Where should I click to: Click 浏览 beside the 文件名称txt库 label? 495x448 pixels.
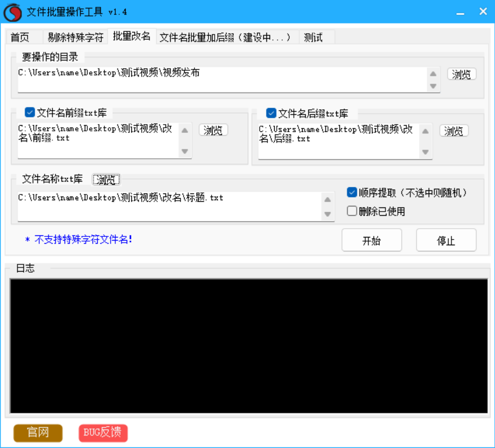click(107, 180)
